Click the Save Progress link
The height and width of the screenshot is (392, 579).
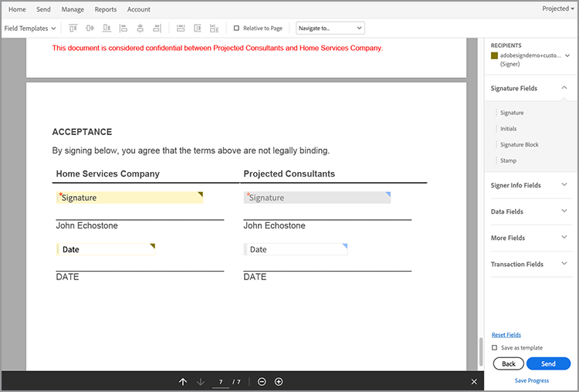pyautogui.click(x=532, y=380)
